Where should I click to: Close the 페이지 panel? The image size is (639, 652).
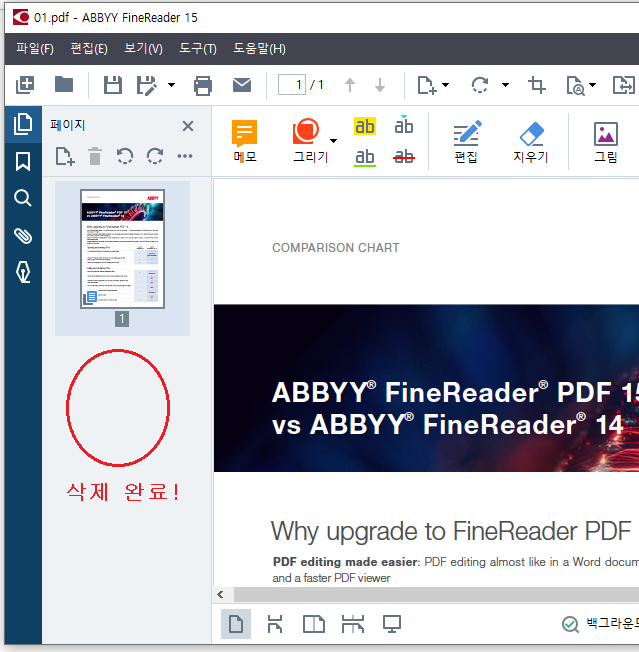coord(188,126)
